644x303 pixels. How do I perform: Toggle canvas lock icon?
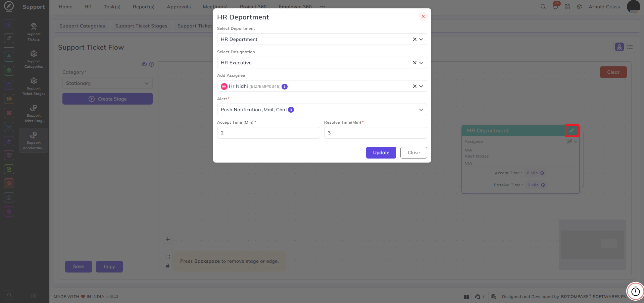168,265
